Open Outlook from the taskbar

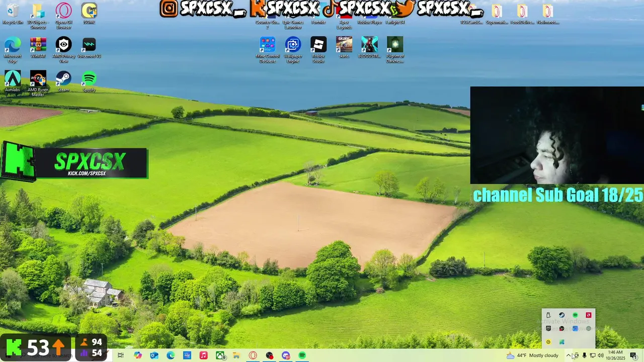coord(154,355)
